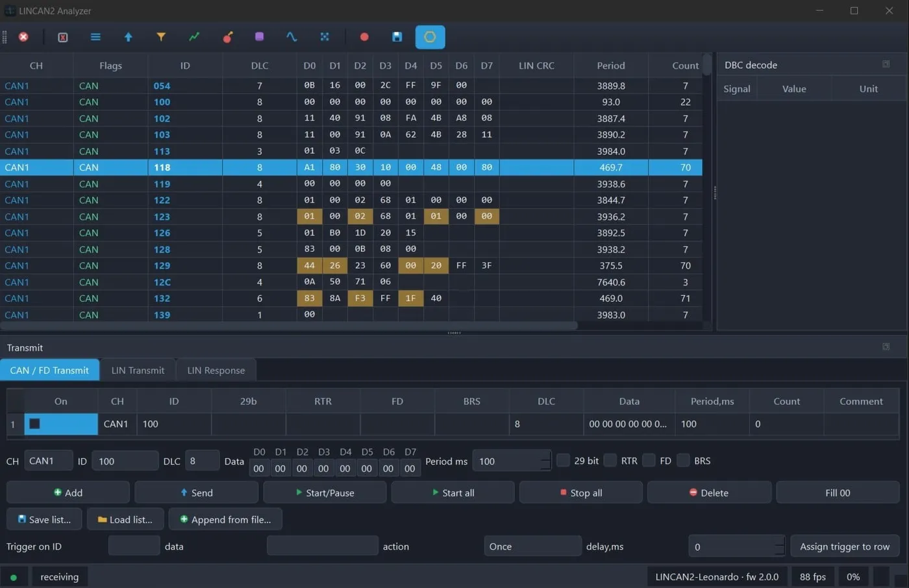
Task: Click the message table horizontal scrollbar
Action: point(289,326)
